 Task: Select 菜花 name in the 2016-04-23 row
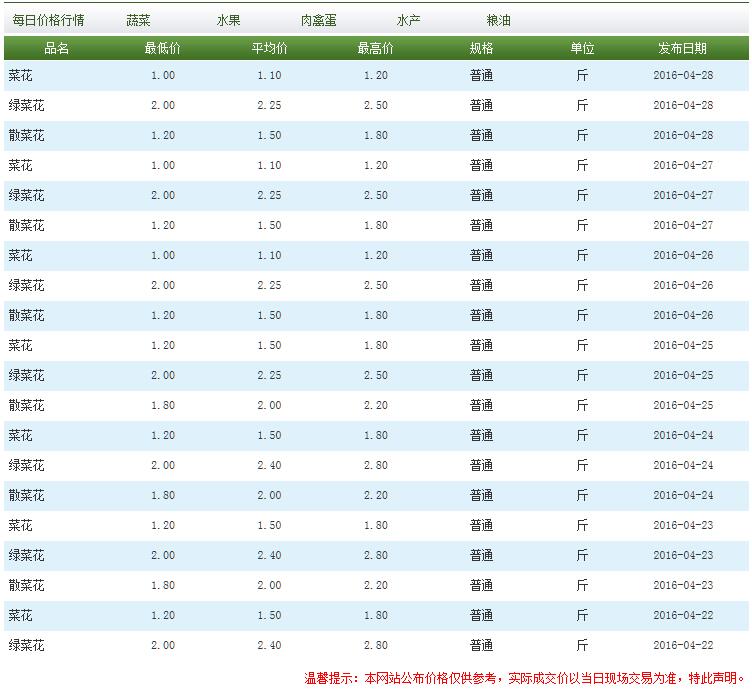coord(21,525)
